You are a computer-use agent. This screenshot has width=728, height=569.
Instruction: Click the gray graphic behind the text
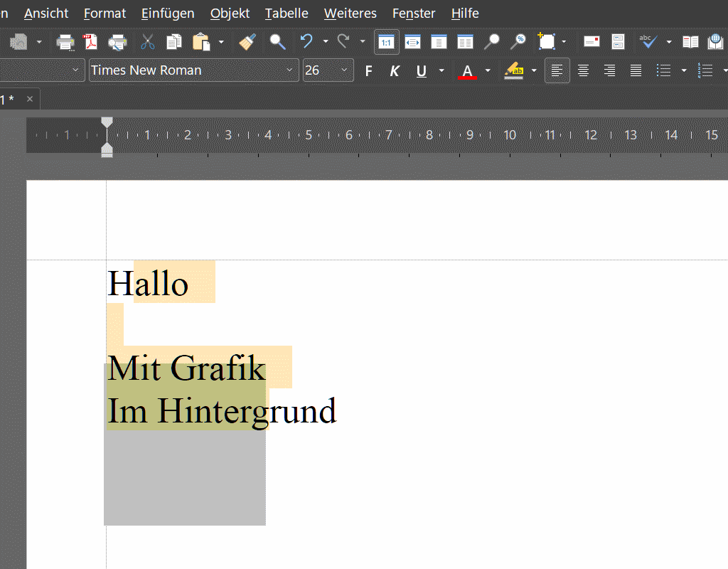click(185, 477)
